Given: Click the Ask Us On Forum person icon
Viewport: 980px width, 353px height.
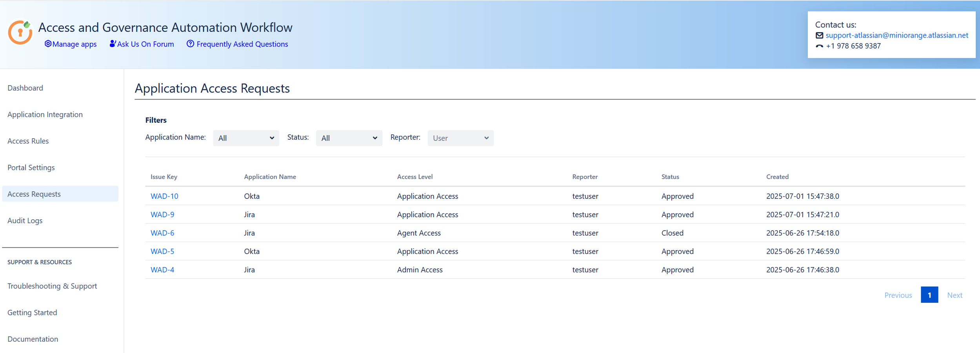Looking at the screenshot, I should pos(113,44).
